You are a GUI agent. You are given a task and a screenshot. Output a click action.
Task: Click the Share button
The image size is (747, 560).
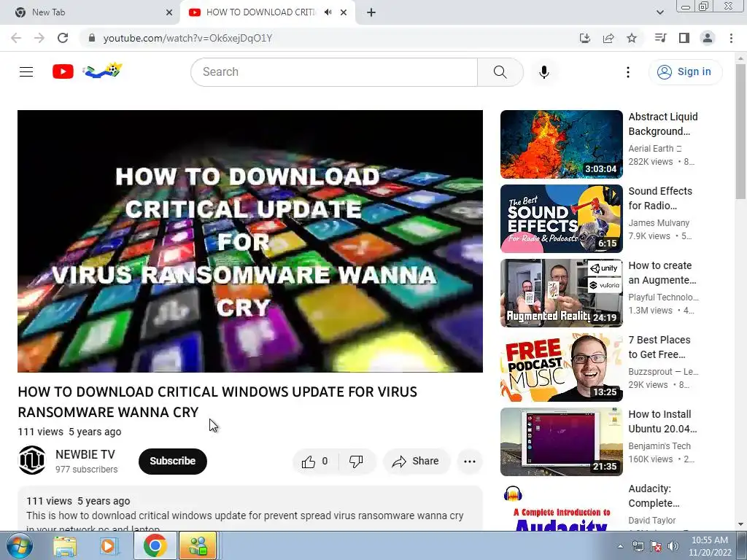tap(415, 461)
